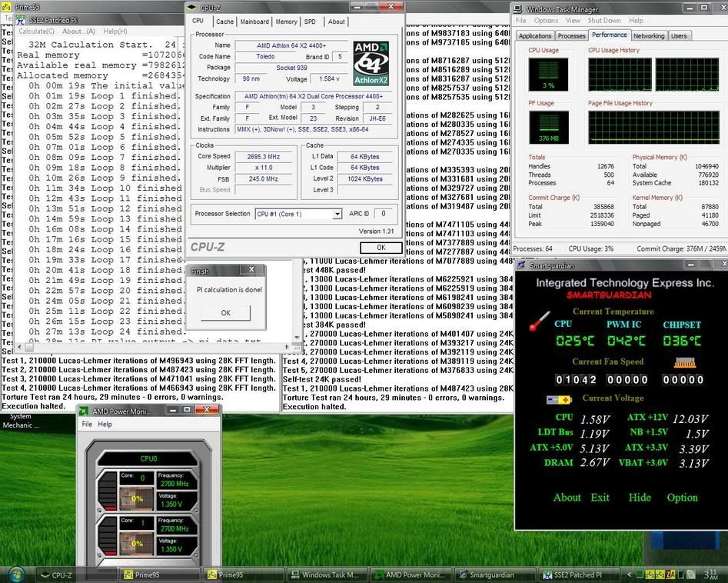
Task: Click the system tray clock
Action: [710, 575]
